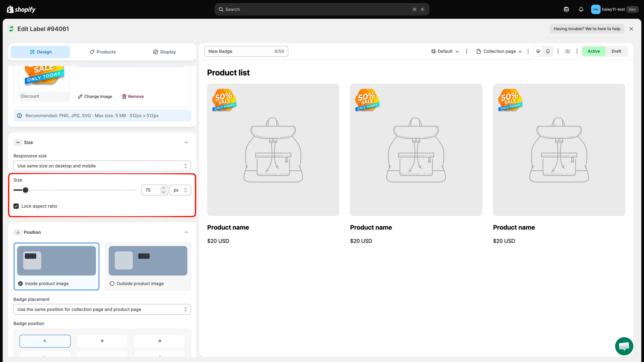Switch to the Design tab
Viewport: 644px width, 362px height.
click(x=40, y=52)
